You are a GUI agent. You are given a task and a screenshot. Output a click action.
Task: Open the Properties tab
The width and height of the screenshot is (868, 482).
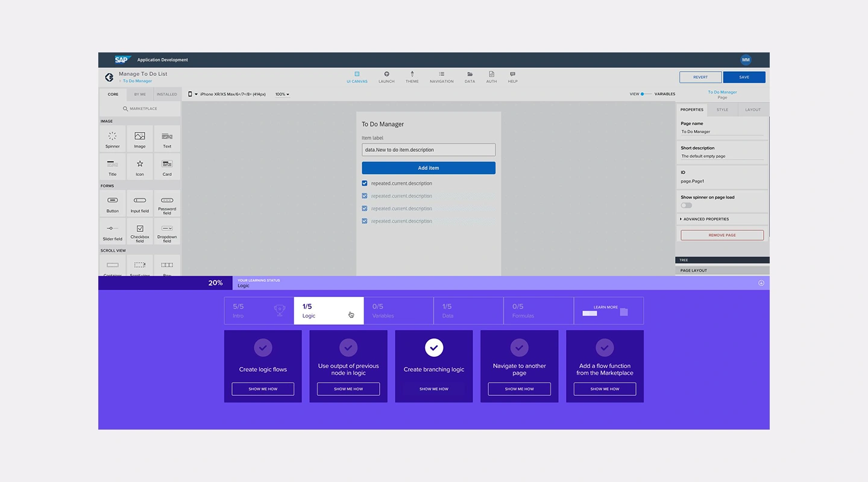coord(692,110)
